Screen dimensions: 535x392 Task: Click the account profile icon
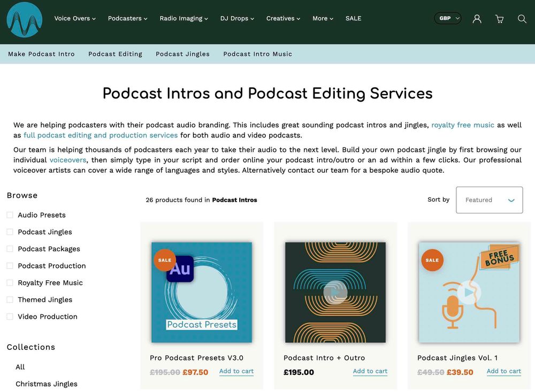(x=477, y=18)
